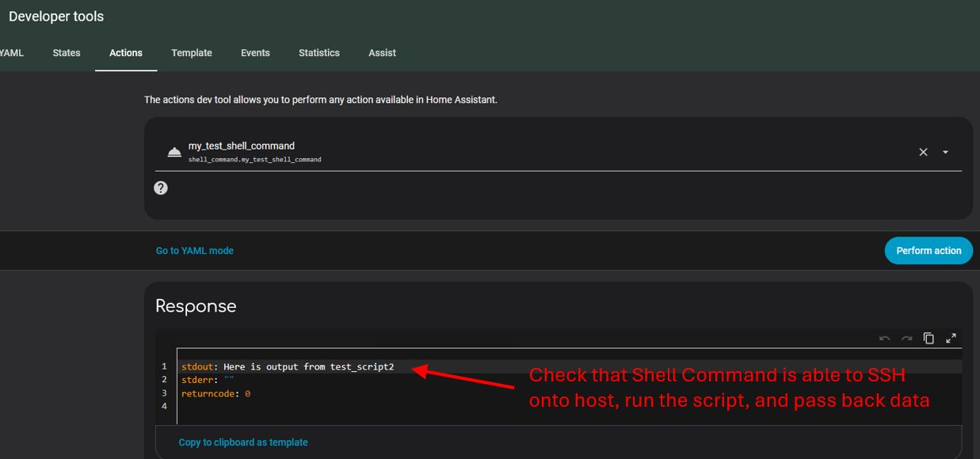Click the Response heading
980x459 pixels.
[196, 306]
